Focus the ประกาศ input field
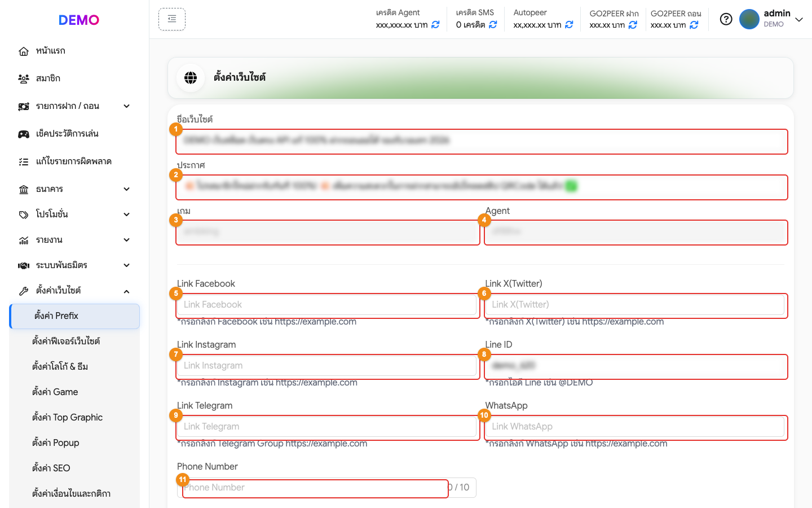Image resolution: width=812 pixels, height=508 pixels. pyautogui.click(x=482, y=187)
